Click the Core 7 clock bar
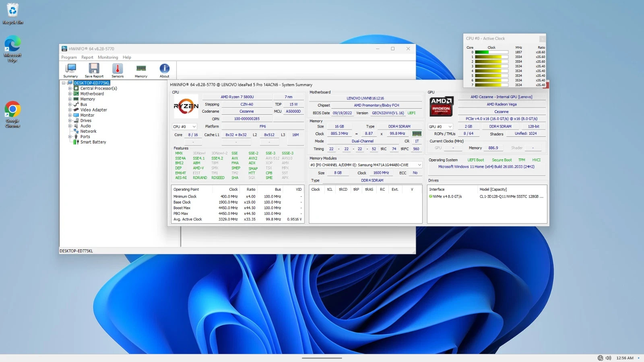The image size is (644, 362). pyautogui.click(x=491, y=85)
